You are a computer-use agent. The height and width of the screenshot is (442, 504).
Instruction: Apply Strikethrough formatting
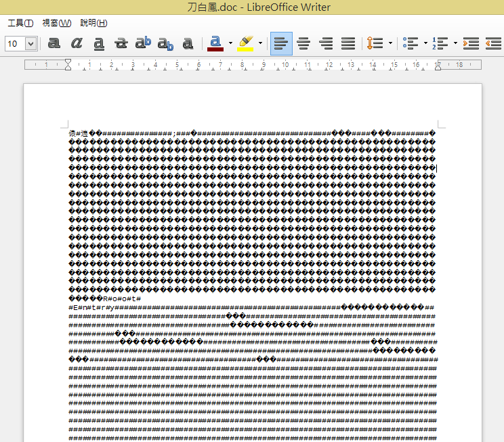pyautogui.click(x=121, y=43)
